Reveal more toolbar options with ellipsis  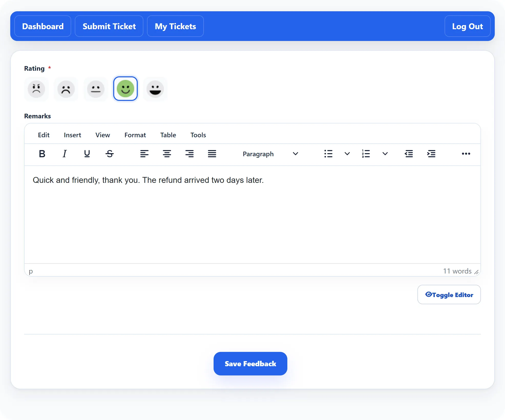(466, 154)
